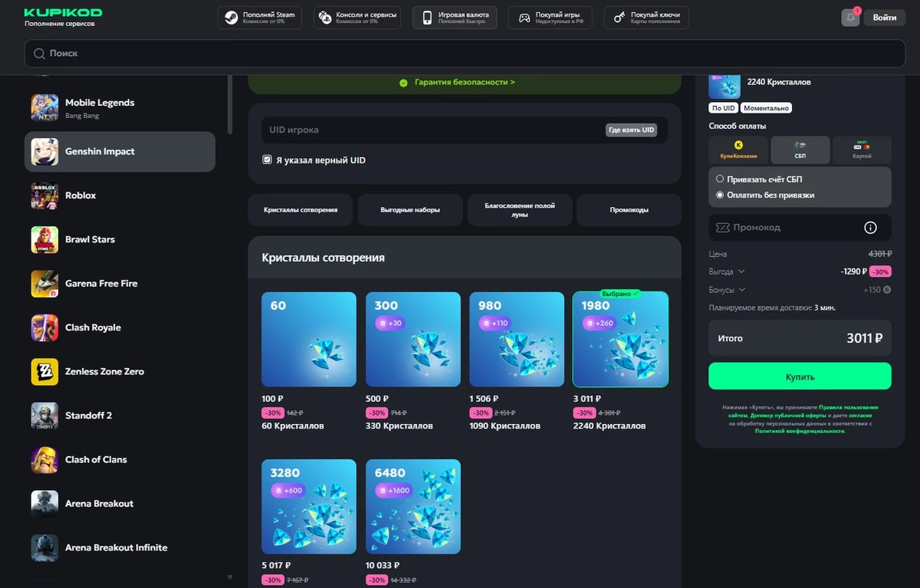Switch to Выгодные наборы tab

410,209
